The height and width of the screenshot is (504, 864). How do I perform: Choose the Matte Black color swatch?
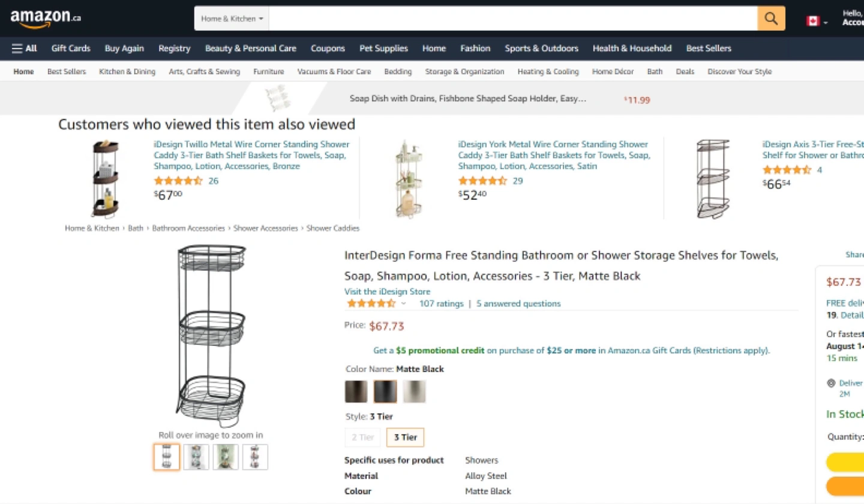[385, 392]
